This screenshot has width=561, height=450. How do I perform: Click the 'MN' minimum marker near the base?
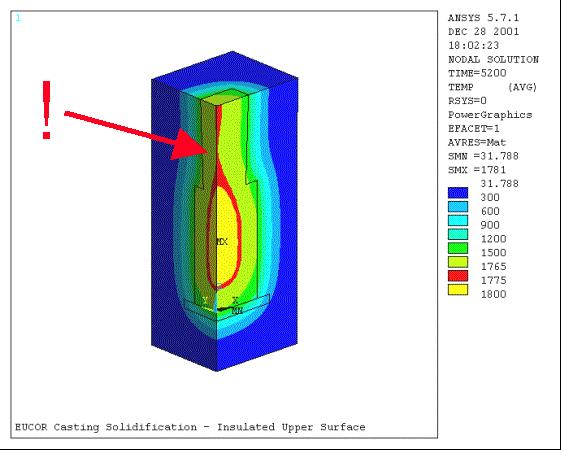[x=237, y=310]
